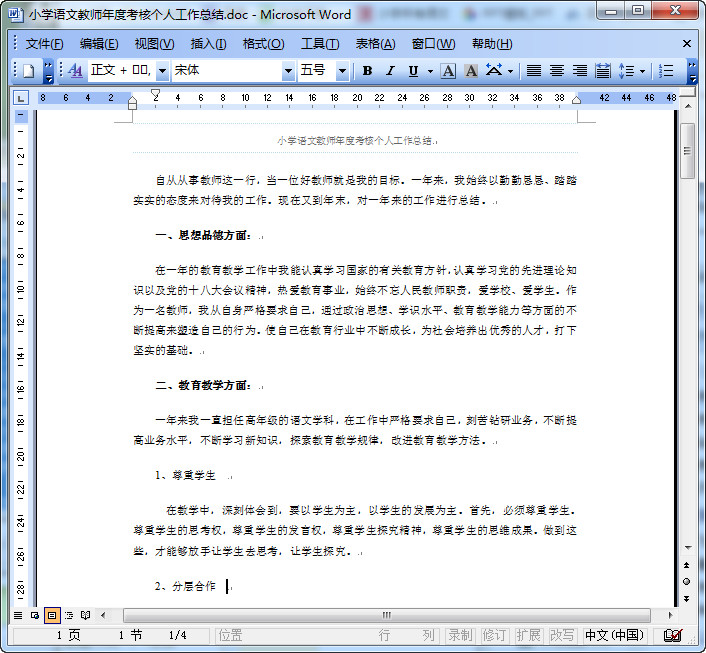Image resolution: width=706 pixels, height=653 pixels.
Task: Click the Line Spacing icon
Action: (626, 71)
